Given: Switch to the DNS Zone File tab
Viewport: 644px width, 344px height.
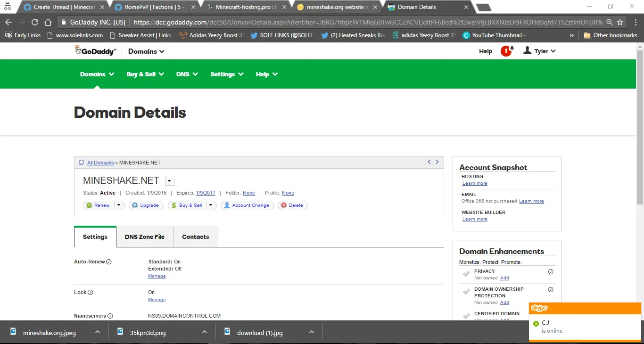Looking at the screenshot, I should point(145,237).
